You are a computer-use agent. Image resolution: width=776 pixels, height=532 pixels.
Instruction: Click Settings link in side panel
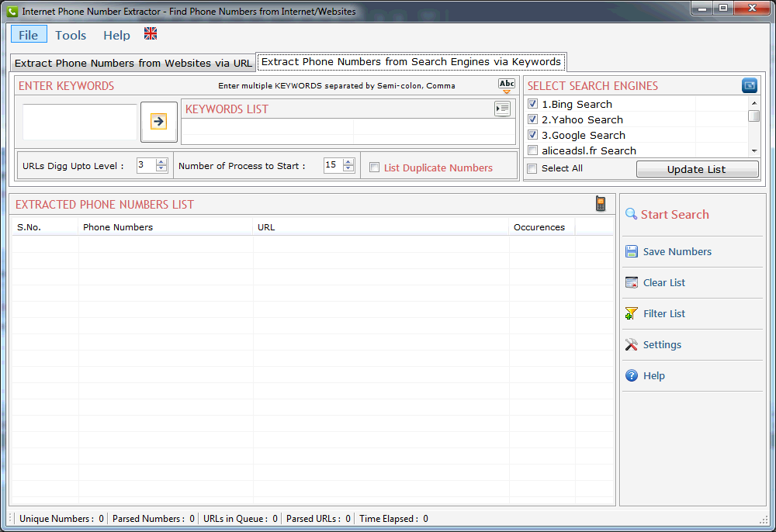(662, 344)
